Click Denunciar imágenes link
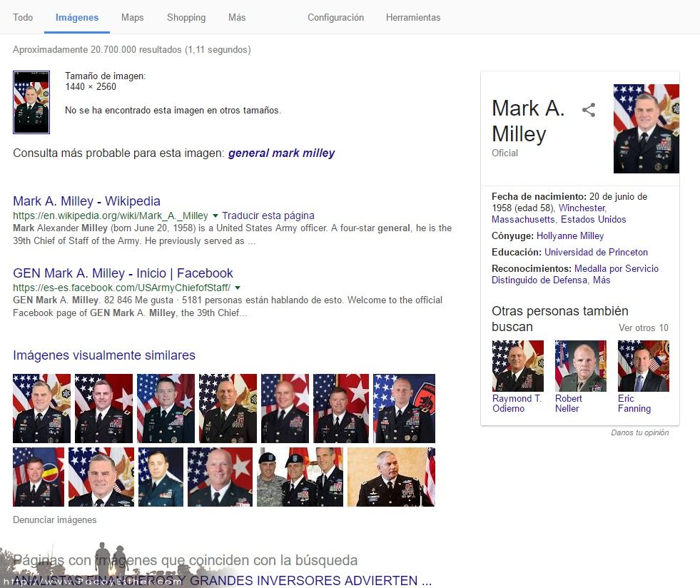Image resolution: width=700 pixels, height=588 pixels. click(x=54, y=519)
